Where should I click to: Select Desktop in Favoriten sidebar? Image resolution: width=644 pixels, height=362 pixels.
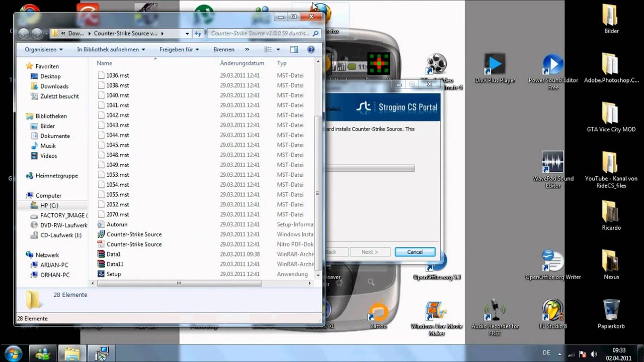pos(50,76)
